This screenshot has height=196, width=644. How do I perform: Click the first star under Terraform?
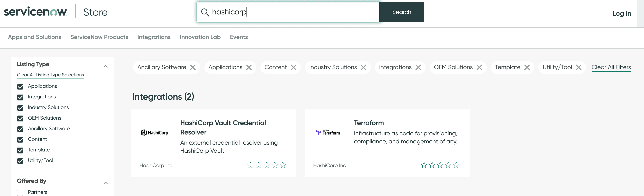coord(424,165)
